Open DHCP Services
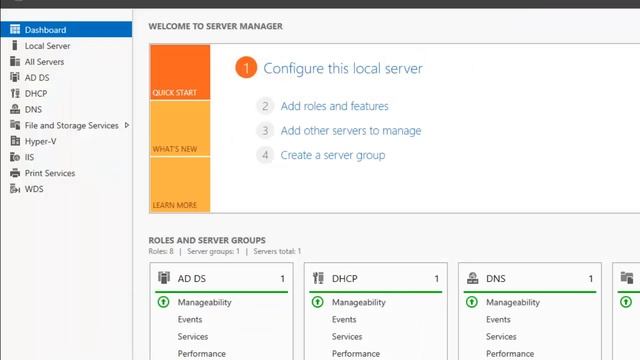The height and width of the screenshot is (360, 640). 347,337
